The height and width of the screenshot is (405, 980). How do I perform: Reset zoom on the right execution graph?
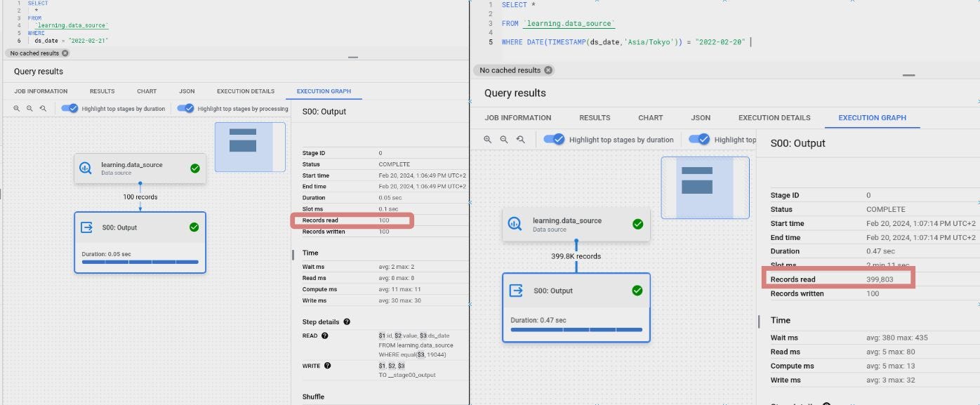pos(520,140)
